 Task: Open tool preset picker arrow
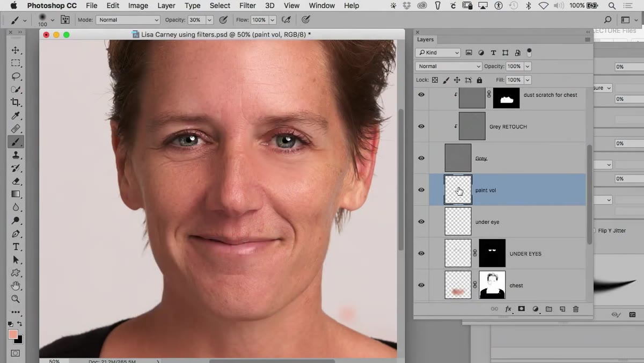(x=25, y=20)
